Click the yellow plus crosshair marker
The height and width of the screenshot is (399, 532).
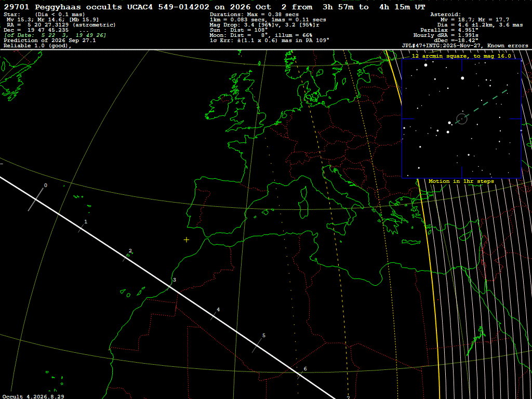point(187,240)
